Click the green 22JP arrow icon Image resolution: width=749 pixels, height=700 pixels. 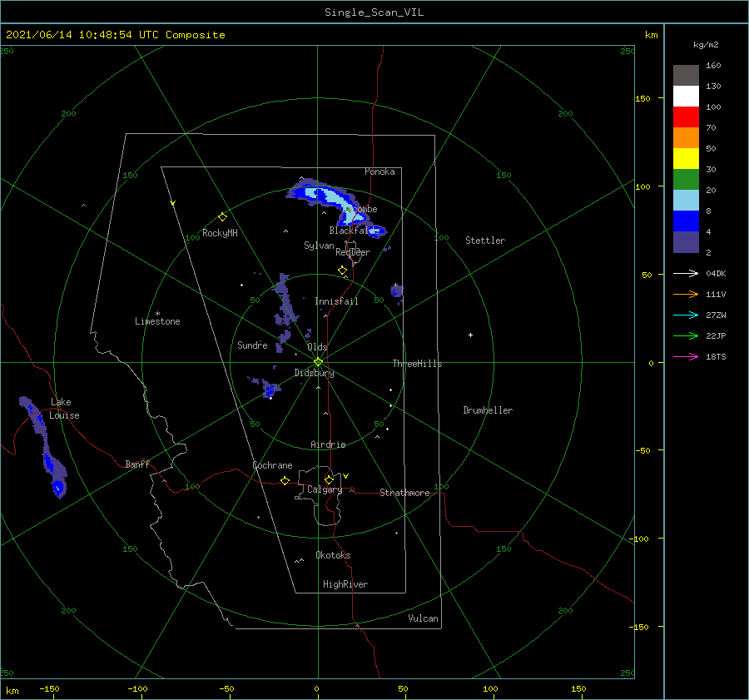686,336
